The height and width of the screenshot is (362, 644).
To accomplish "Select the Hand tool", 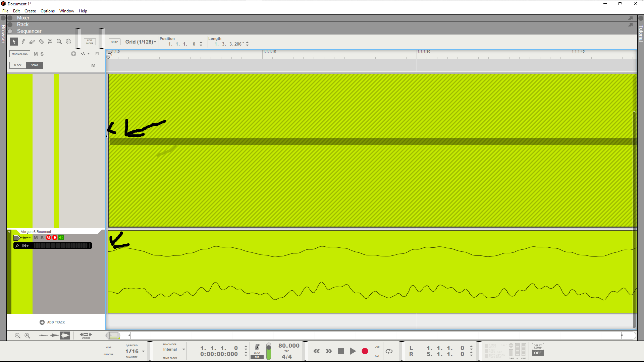I will 68,42.
